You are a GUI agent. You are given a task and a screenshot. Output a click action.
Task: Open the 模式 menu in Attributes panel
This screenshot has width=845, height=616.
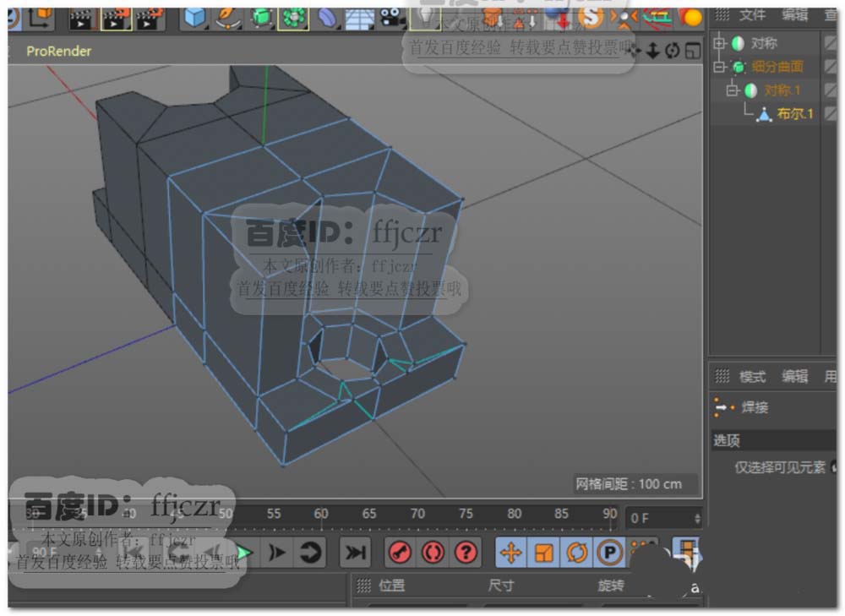[x=752, y=376]
